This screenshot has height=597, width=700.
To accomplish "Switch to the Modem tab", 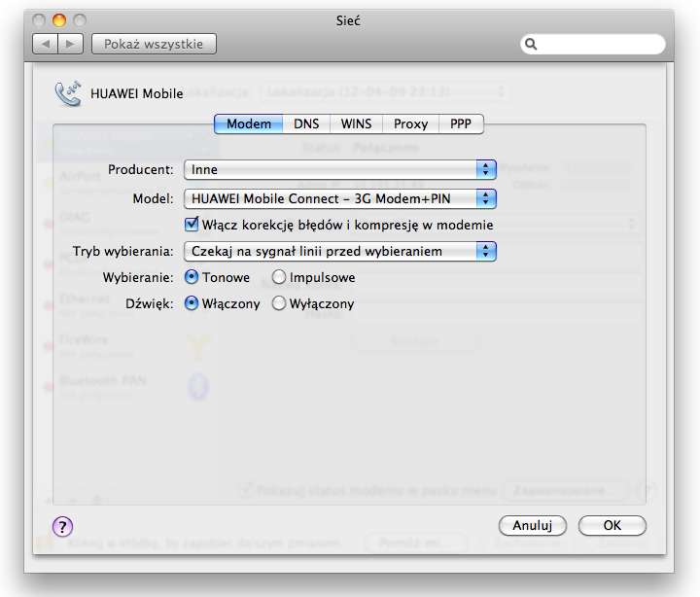I will pos(249,123).
